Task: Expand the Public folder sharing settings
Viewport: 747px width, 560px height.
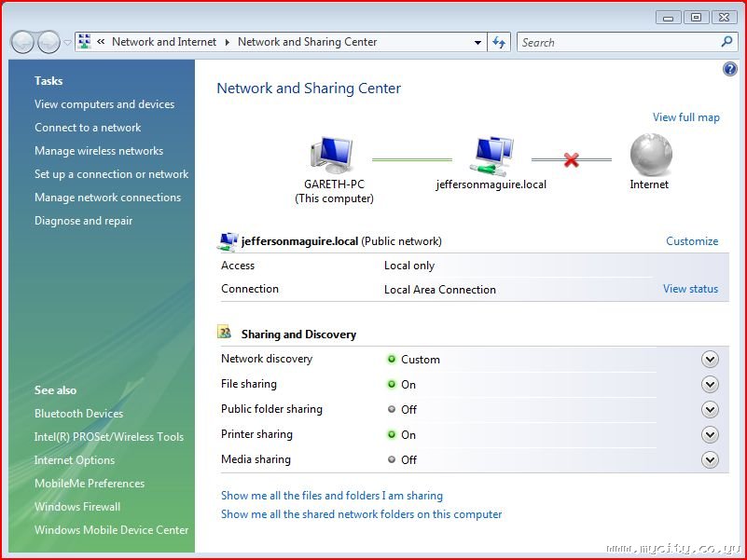Action: tap(710, 410)
